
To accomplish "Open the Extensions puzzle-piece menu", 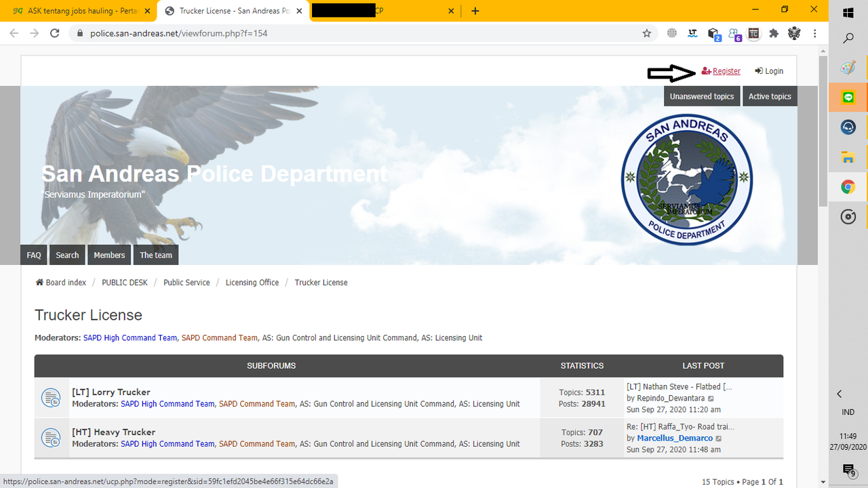I will (x=774, y=33).
